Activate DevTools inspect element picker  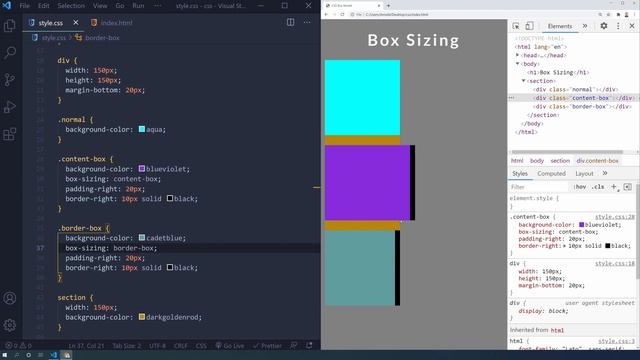pos(516,26)
